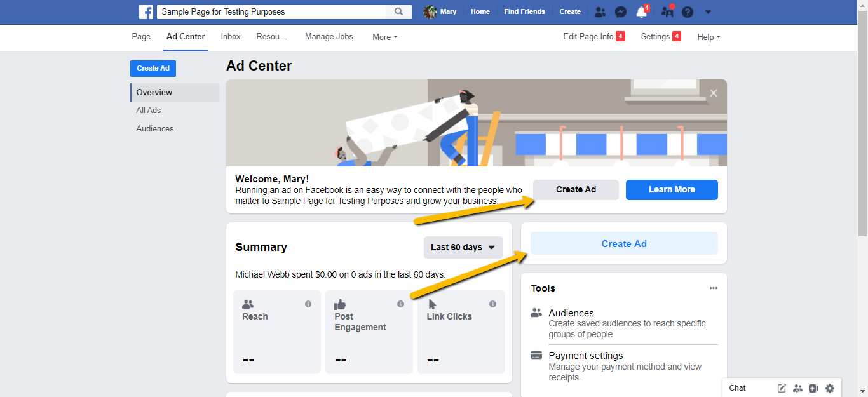Open the Chat bar label
868x397 pixels.
[738, 388]
